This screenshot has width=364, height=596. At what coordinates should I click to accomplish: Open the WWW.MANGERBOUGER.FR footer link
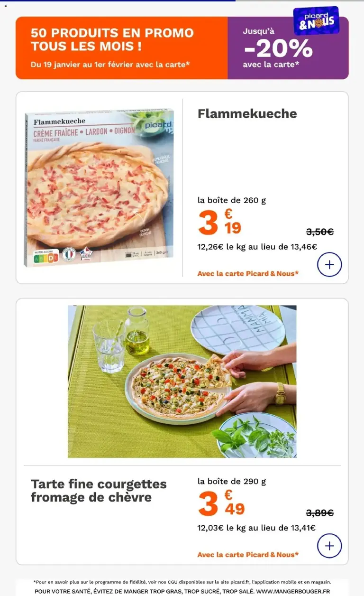293,591
